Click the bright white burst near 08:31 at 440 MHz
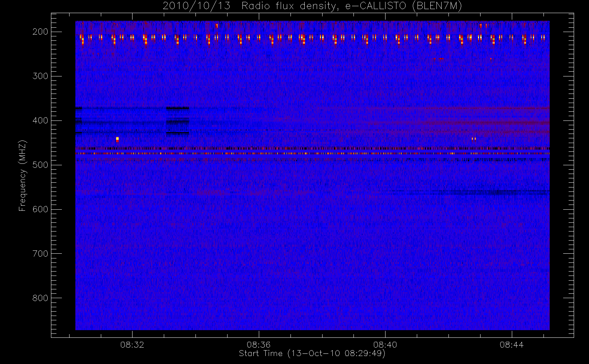589x364 pixels. coord(117,139)
